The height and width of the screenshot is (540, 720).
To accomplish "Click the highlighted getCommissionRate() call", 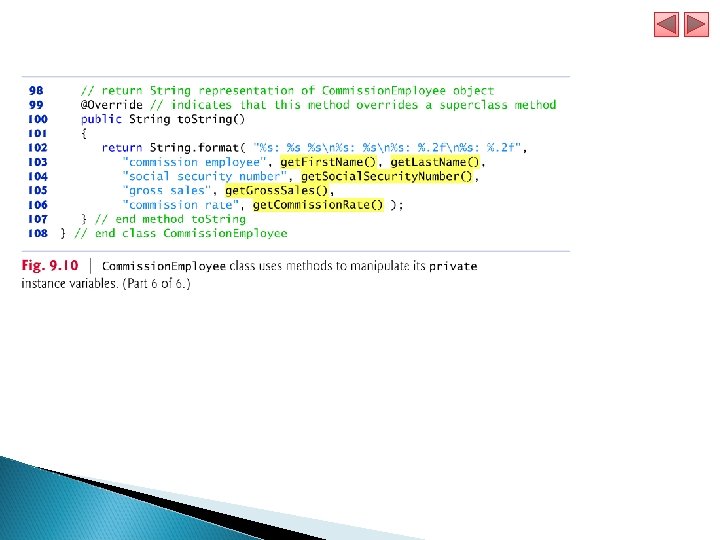I will pos(318,205).
